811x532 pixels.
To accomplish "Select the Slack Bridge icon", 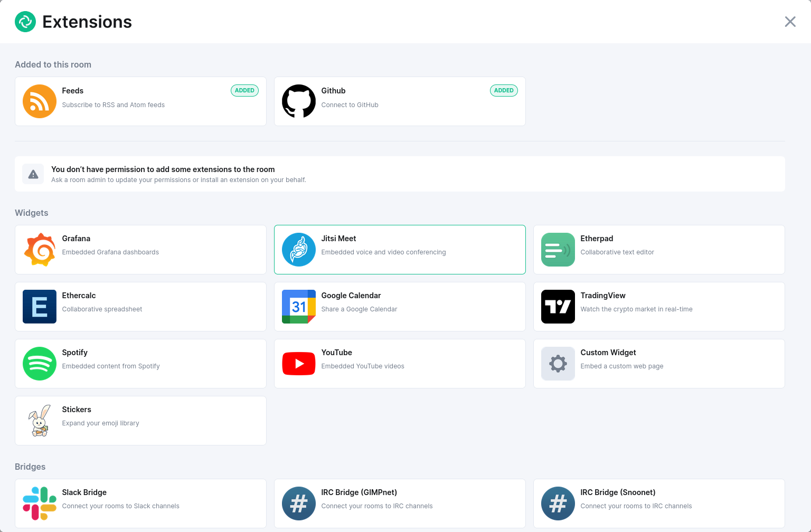I will point(40,503).
